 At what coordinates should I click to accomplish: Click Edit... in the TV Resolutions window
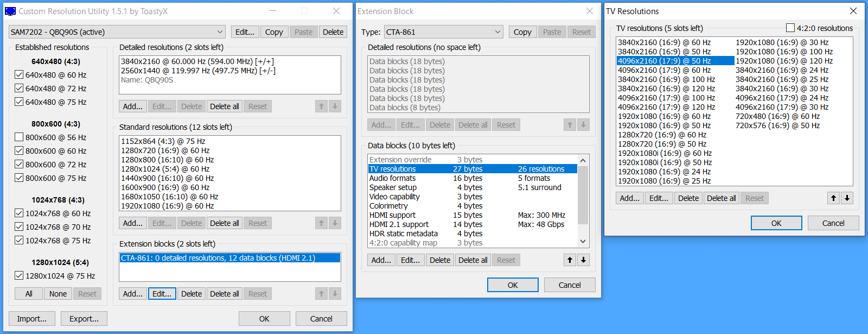click(x=659, y=198)
